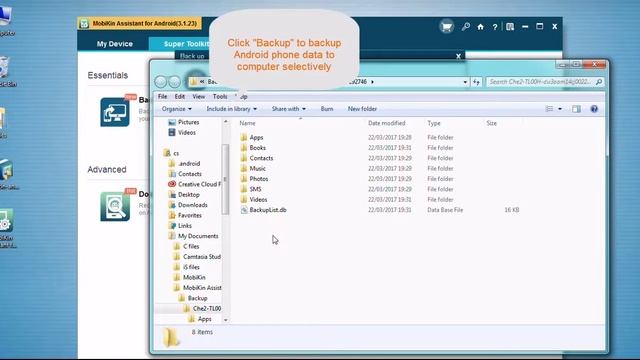Open the MobiKin shopping cart icon
Screen dimensions: 640x360
click(x=447, y=27)
